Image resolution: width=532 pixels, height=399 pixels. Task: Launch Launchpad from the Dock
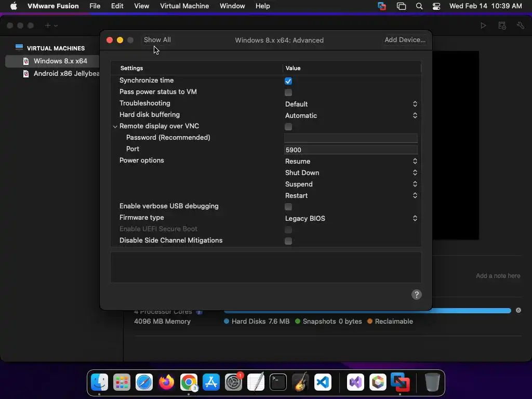[x=122, y=382]
